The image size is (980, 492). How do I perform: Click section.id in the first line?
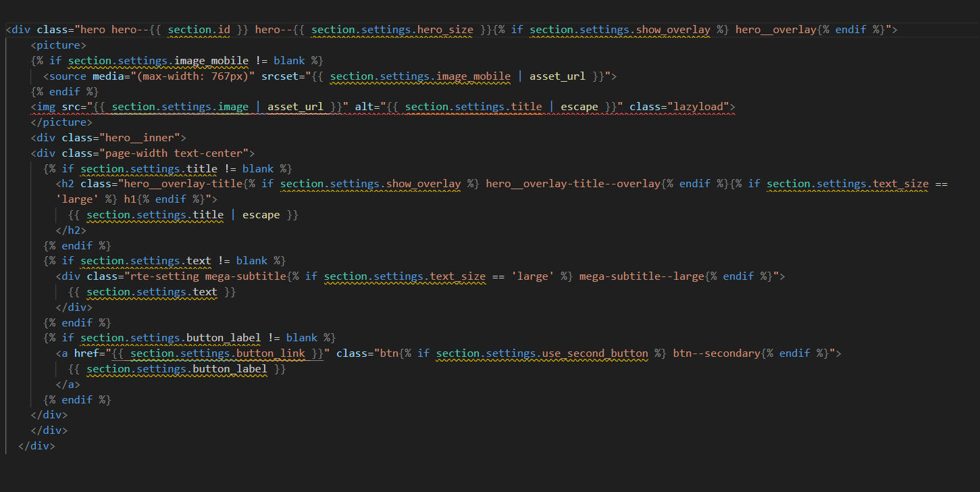click(x=199, y=30)
